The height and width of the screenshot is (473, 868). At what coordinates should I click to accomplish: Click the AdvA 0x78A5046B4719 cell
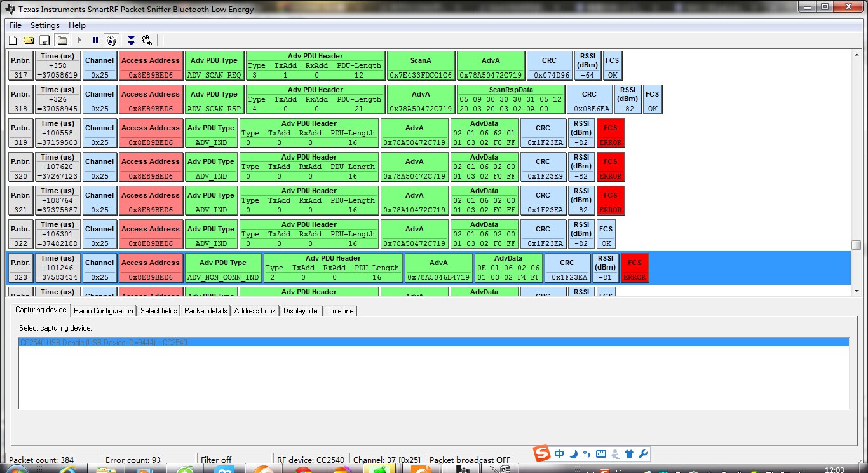(x=438, y=268)
